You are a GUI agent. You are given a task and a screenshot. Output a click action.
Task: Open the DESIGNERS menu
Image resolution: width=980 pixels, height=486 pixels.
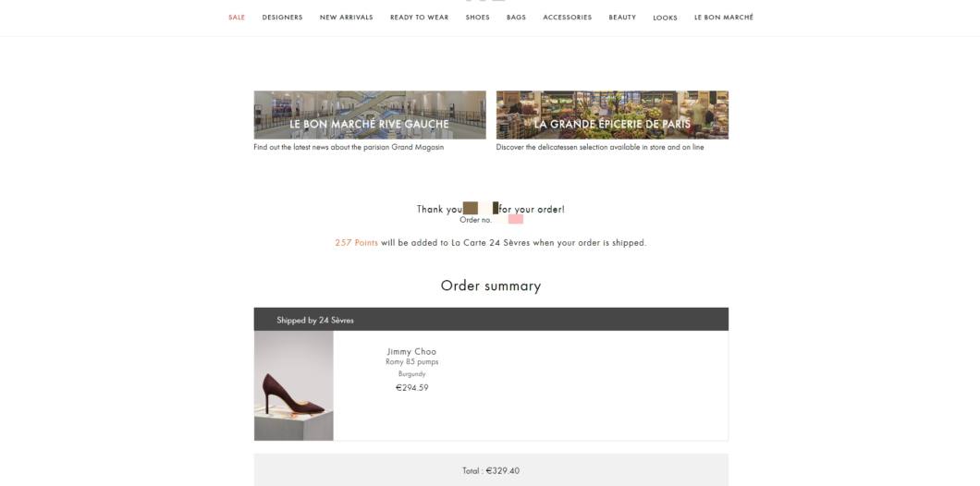click(x=282, y=18)
